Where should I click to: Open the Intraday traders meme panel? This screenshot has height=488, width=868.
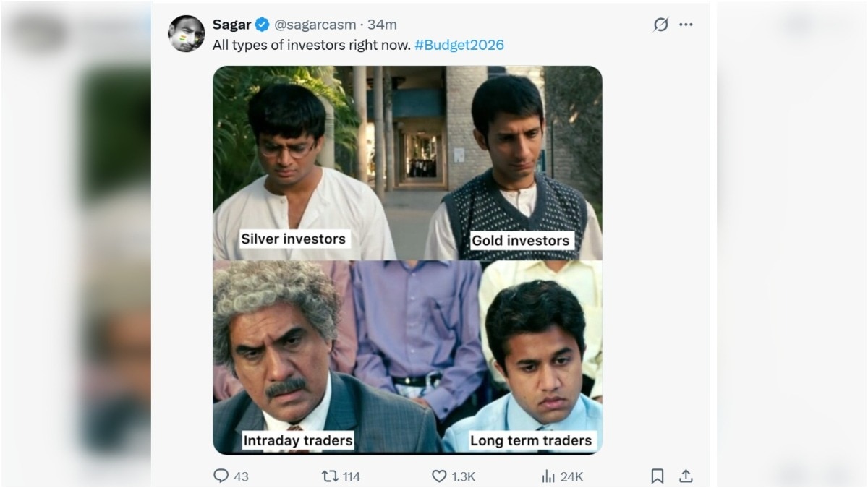pos(304,358)
